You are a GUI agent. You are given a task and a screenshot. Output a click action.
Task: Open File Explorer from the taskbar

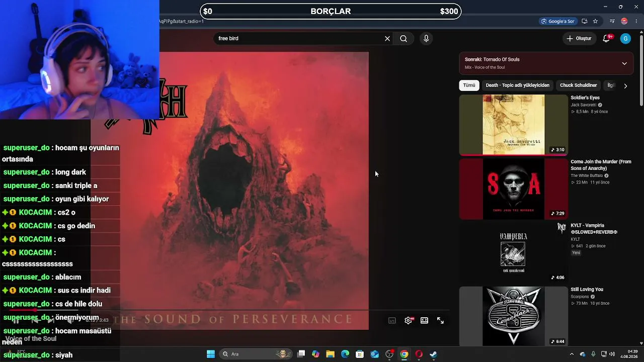point(330,354)
